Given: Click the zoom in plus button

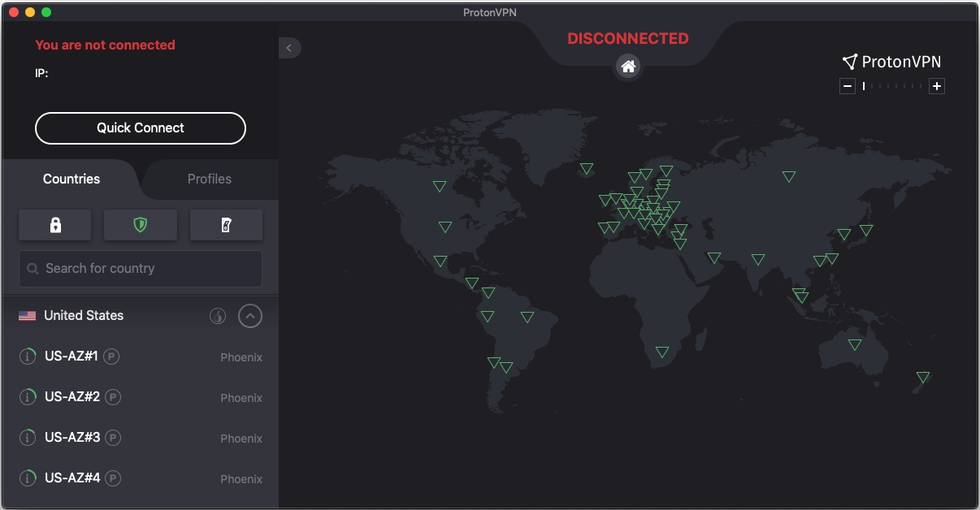Looking at the screenshot, I should 936,85.
